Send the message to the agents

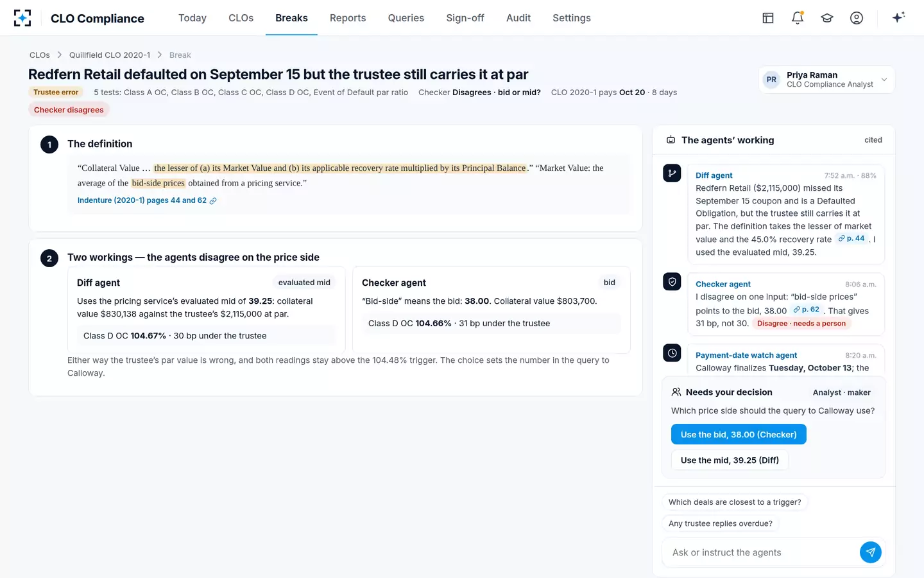[870, 552]
